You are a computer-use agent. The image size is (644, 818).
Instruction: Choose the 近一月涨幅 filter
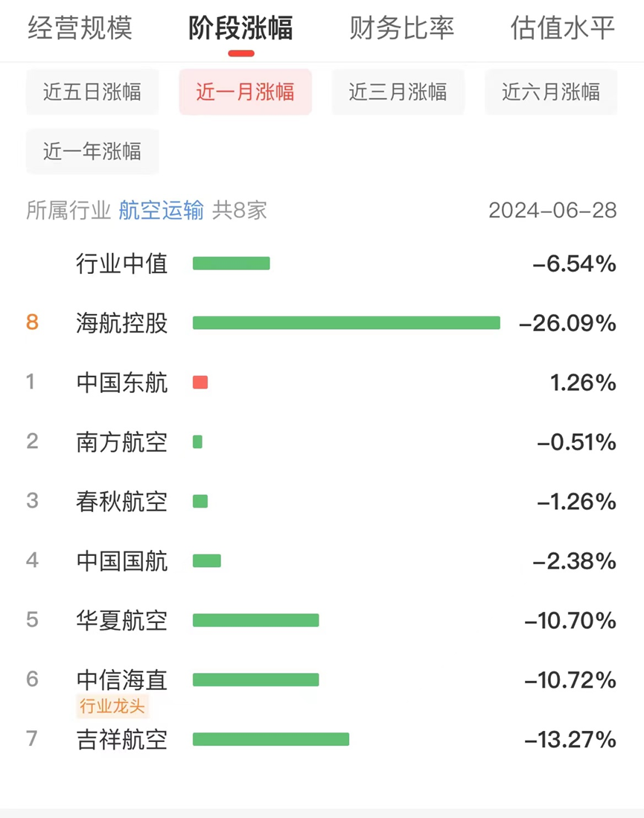click(x=245, y=92)
